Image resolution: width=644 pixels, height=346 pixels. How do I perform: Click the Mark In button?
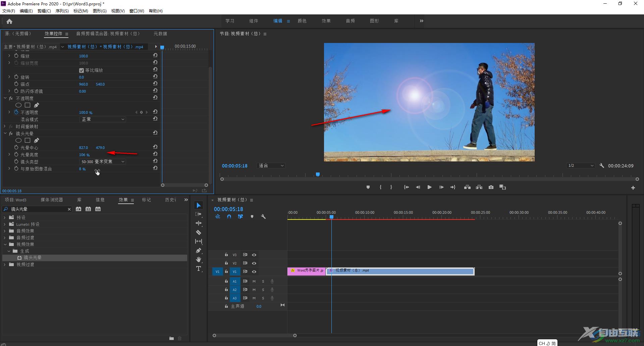(380, 187)
